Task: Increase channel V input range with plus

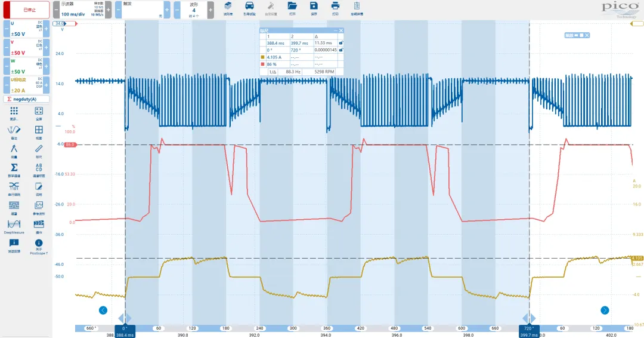Action: 46,47
